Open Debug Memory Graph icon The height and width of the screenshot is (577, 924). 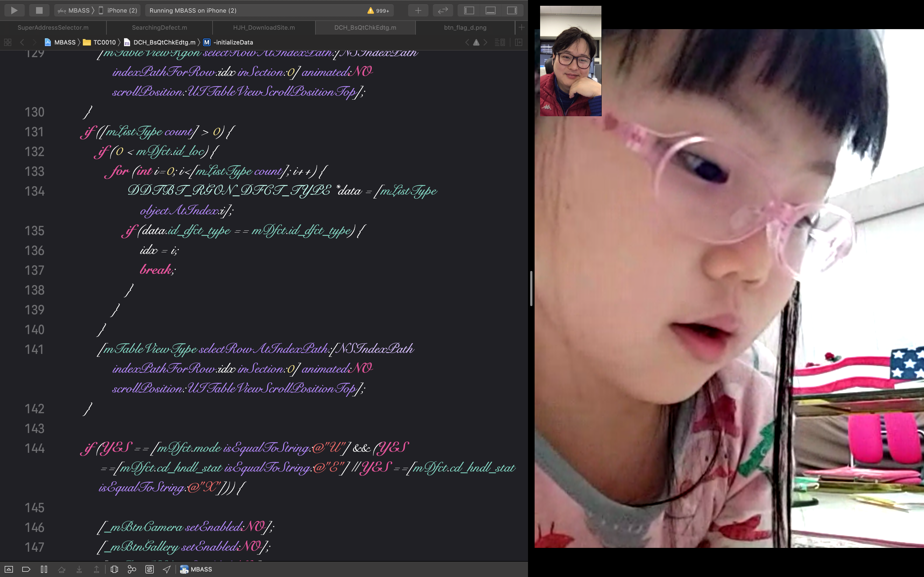pos(132,569)
